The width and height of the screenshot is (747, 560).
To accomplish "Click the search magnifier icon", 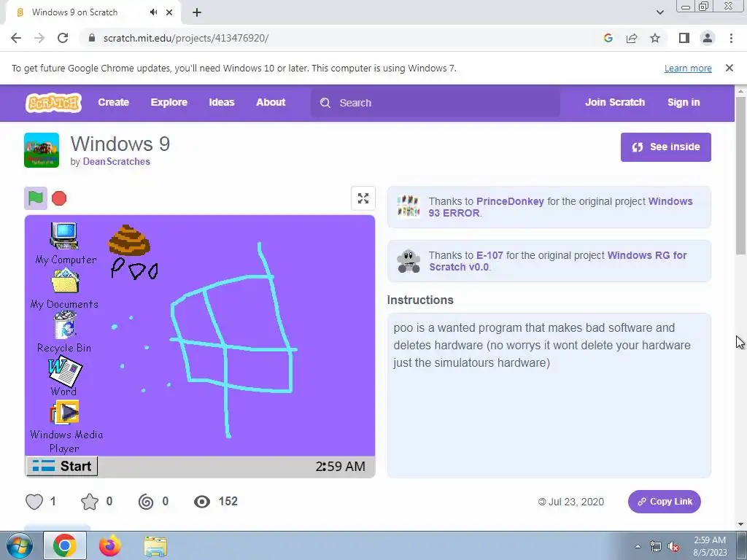I will pos(325,103).
